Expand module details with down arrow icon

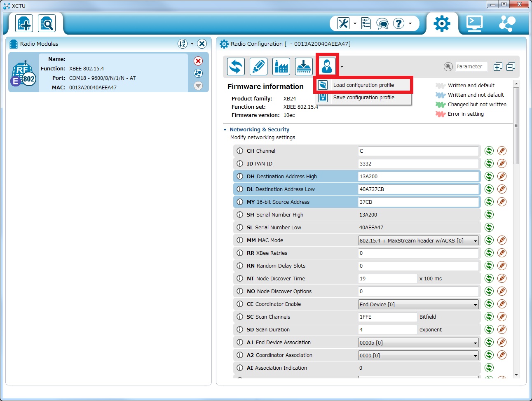[x=198, y=86]
